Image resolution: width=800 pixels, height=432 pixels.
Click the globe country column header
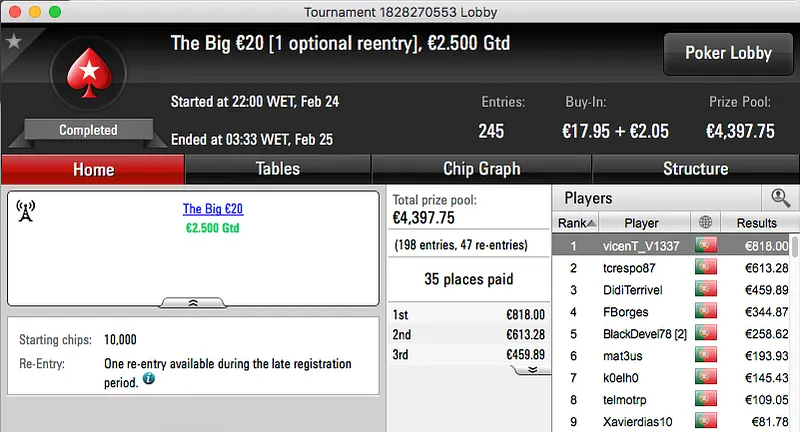coord(707,223)
